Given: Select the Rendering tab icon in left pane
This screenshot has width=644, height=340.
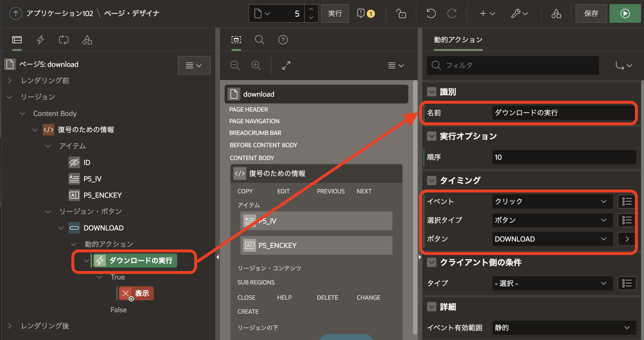Looking at the screenshot, I should click(17, 40).
